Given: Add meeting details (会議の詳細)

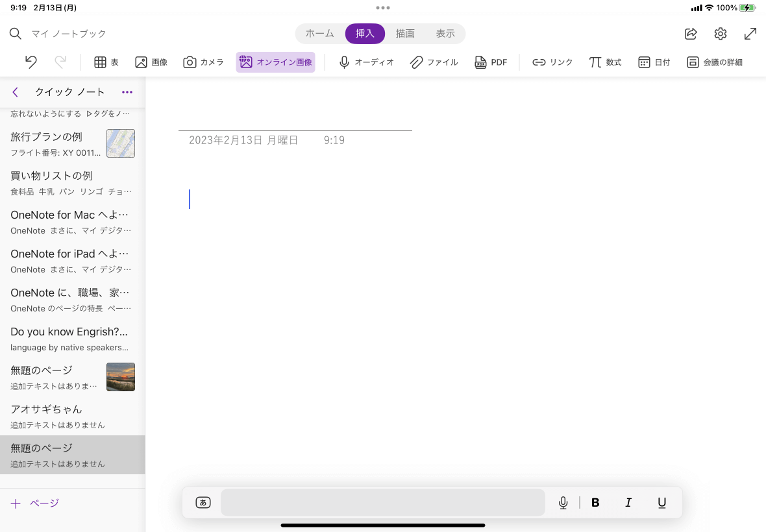Looking at the screenshot, I should coord(714,62).
